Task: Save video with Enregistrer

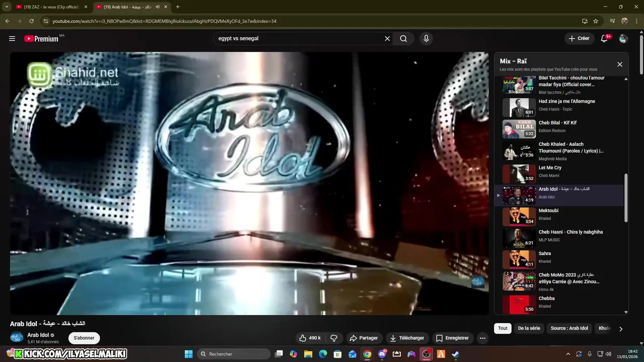Action: tap(452, 338)
